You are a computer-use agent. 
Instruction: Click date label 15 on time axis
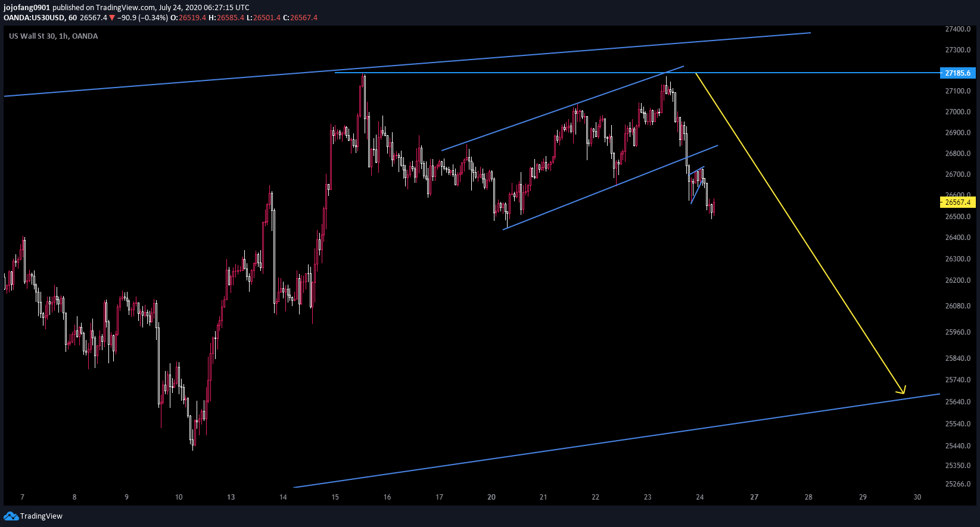[335, 497]
